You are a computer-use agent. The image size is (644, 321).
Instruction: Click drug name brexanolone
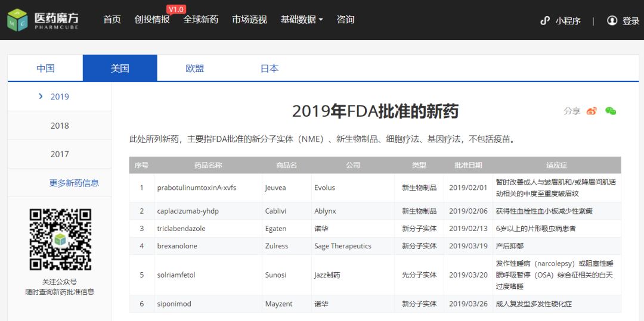point(177,246)
